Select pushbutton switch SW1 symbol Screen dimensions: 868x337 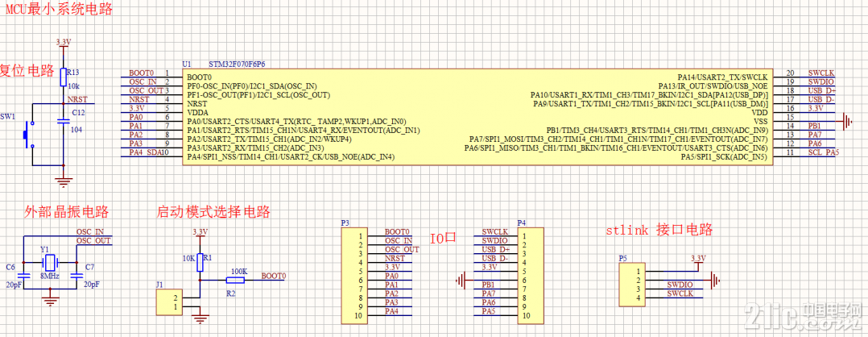tap(28, 134)
